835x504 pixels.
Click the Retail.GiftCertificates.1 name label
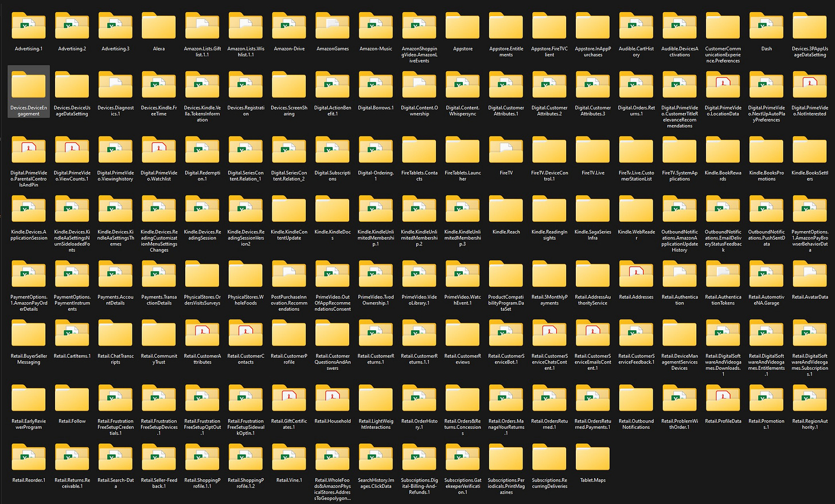(x=289, y=424)
